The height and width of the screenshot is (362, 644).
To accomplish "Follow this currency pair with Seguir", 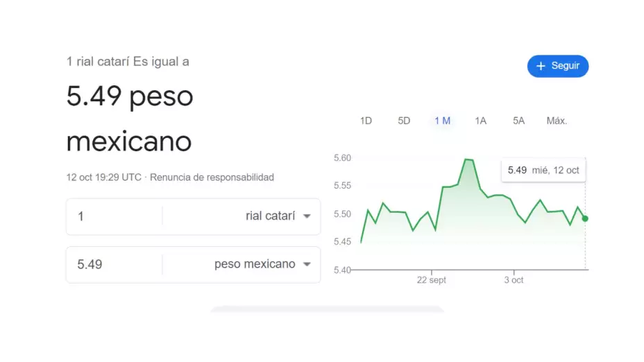I will [558, 66].
